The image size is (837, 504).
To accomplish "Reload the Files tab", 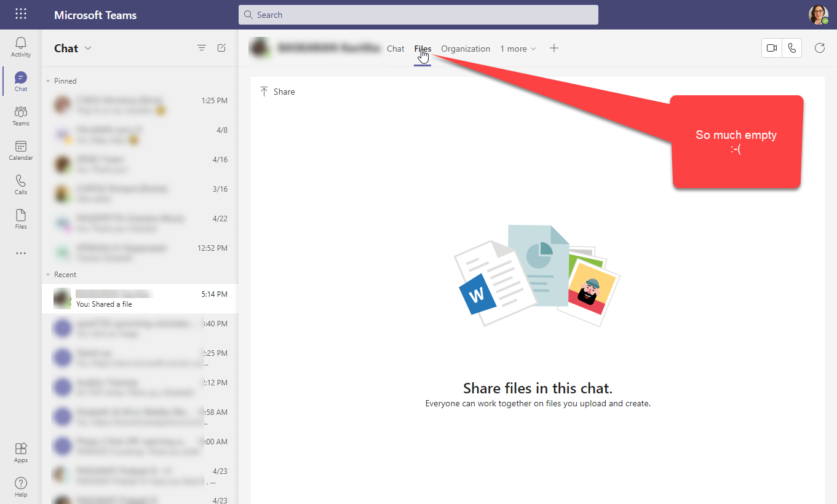I will (819, 48).
